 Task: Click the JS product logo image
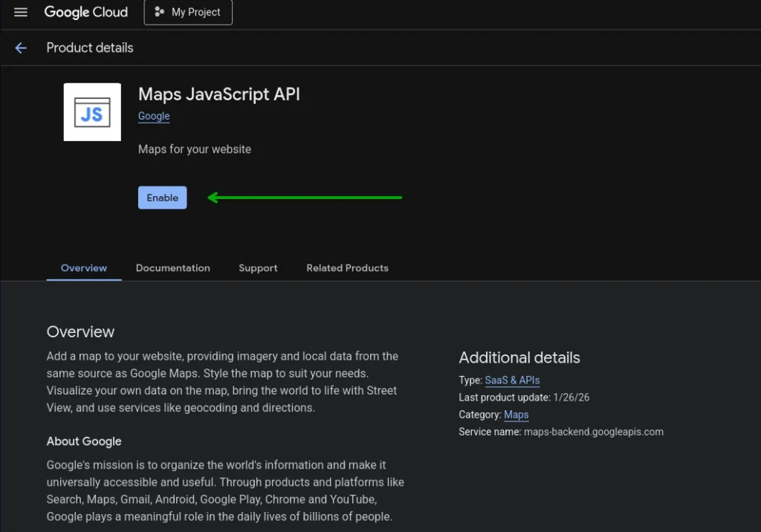(92, 112)
